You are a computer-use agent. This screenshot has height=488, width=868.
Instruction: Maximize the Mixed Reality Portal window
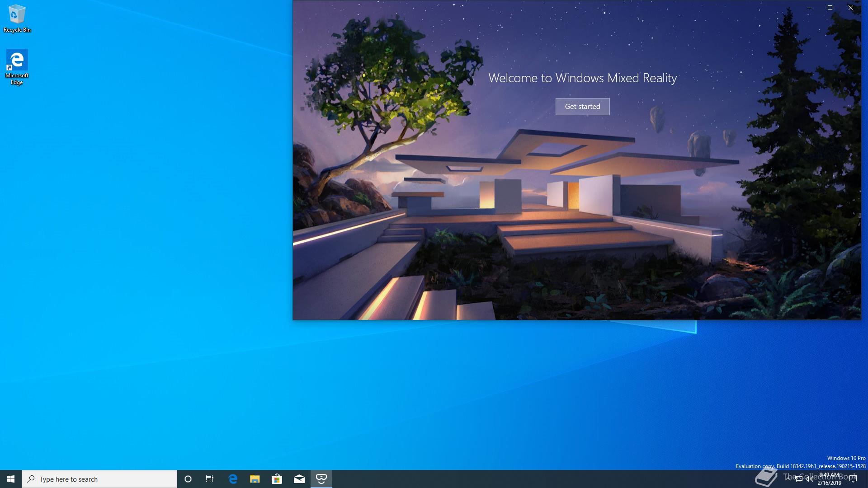coord(830,8)
